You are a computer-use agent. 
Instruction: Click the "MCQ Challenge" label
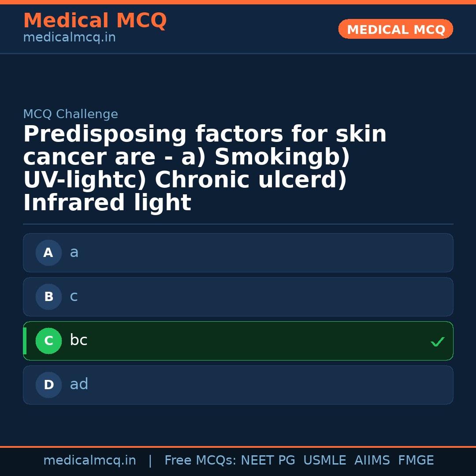pyautogui.click(x=71, y=115)
